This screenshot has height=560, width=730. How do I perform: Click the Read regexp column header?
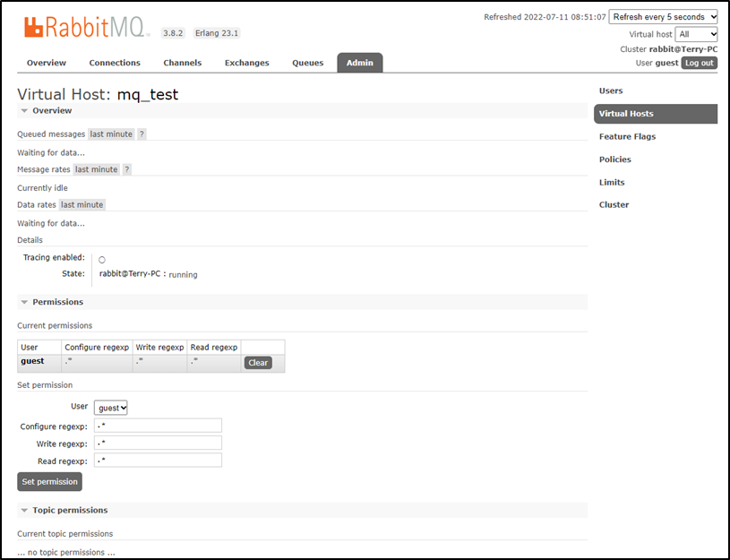(x=214, y=348)
